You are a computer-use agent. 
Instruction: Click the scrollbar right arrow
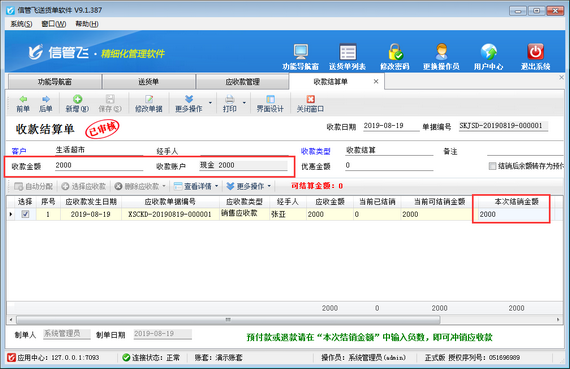[x=558, y=320]
